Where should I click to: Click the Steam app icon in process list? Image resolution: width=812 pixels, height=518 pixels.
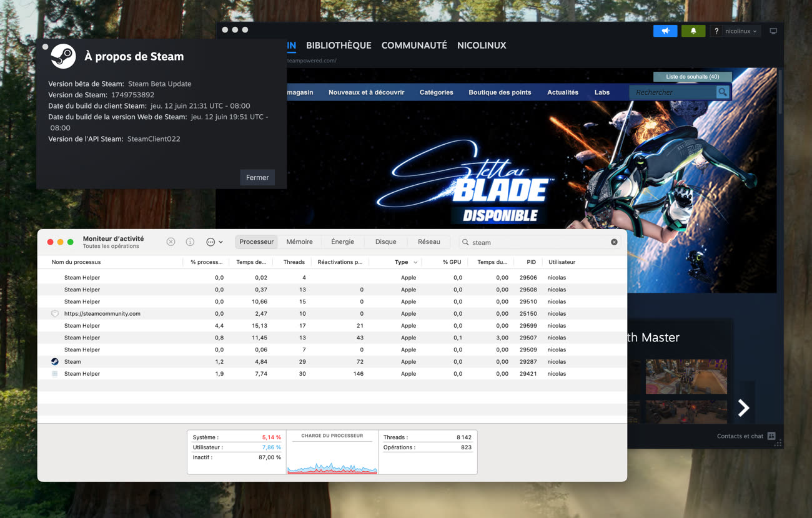[55, 361]
